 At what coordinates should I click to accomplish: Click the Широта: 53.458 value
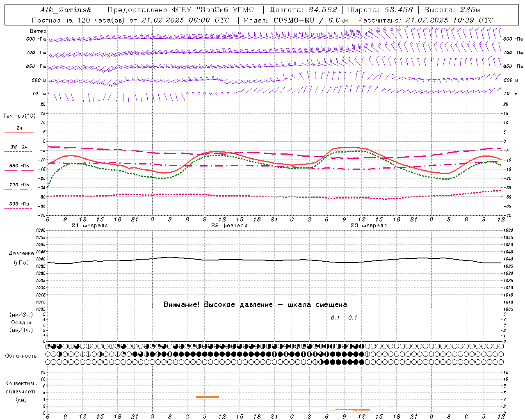[x=380, y=10]
